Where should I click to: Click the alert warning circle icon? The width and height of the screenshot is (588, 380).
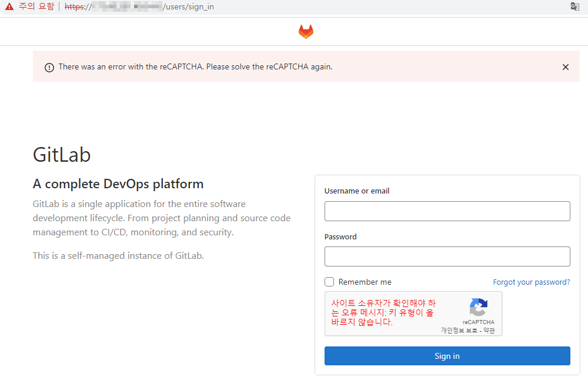coord(49,68)
